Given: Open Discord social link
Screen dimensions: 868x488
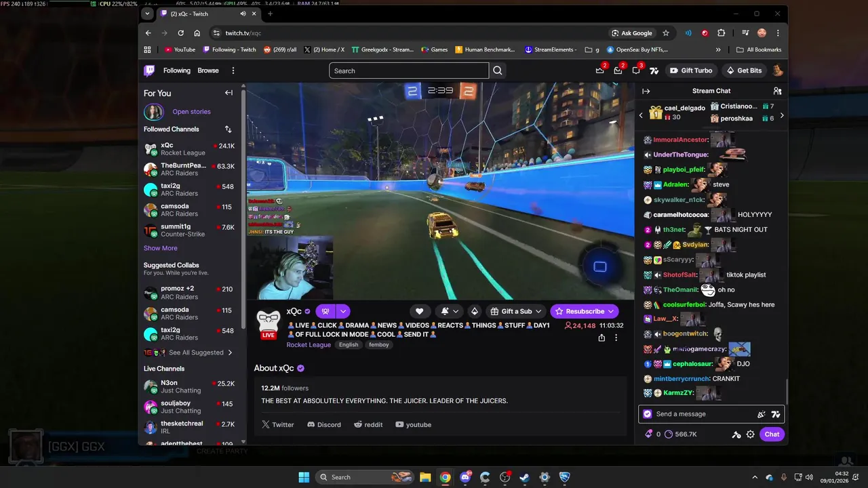Looking at the screenshot, I should coord(324,425).
